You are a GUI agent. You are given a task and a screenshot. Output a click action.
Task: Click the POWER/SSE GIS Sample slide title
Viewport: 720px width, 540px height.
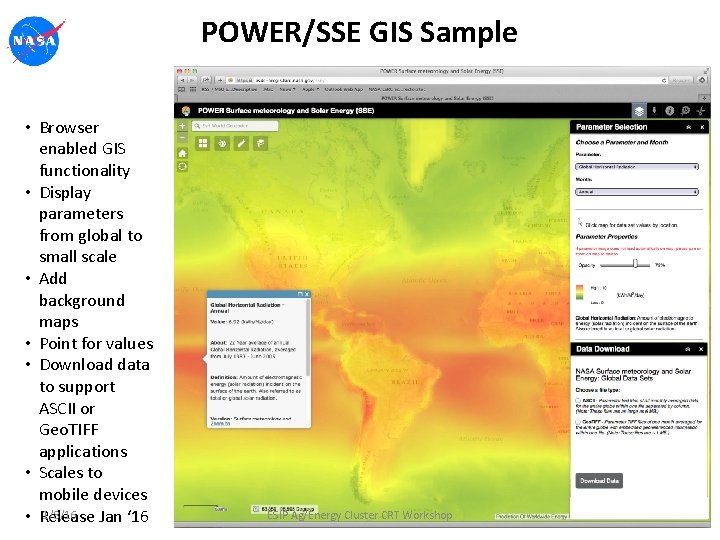click(x=360, y=32)
